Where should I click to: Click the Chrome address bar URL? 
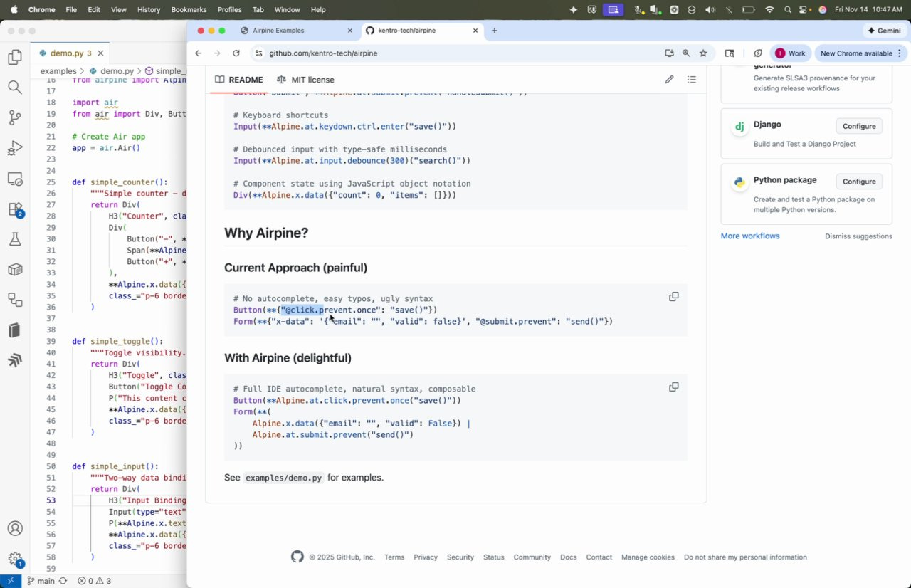[323, 53]
